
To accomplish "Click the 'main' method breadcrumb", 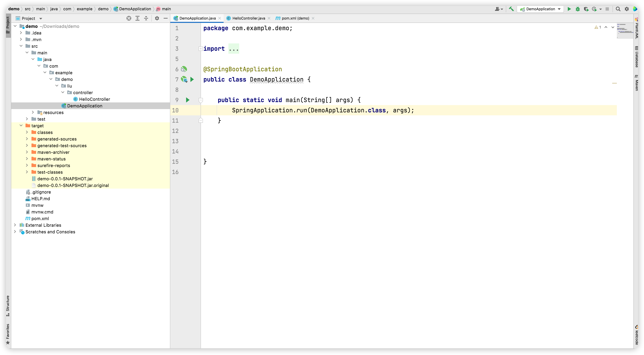I will click(163, 9).
